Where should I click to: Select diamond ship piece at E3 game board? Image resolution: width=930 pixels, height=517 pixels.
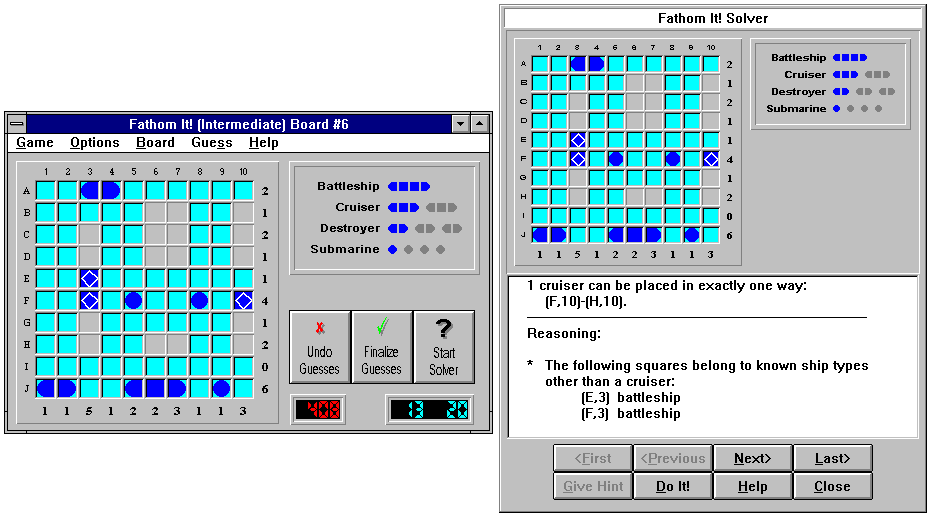pyautogui.click(x=90, y=279)
